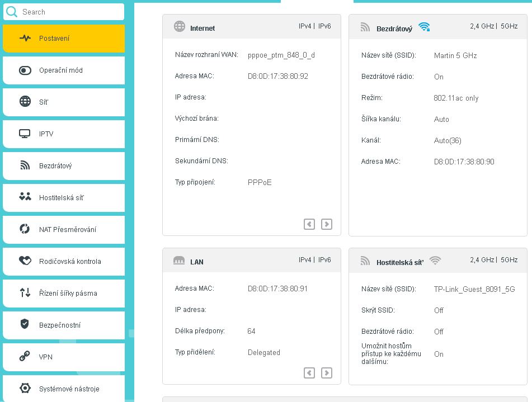Switch Internet panel to IPv6
This screenshot has height=402, width=532.
click(x=324, y=26)
